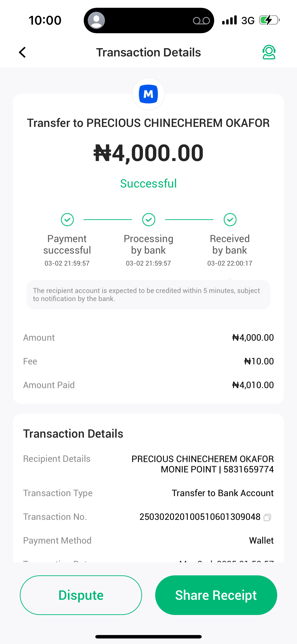This screenshot has width=297, height=644.
Task: Tap the home indicator bar
Action: click(x=148, y=636)
